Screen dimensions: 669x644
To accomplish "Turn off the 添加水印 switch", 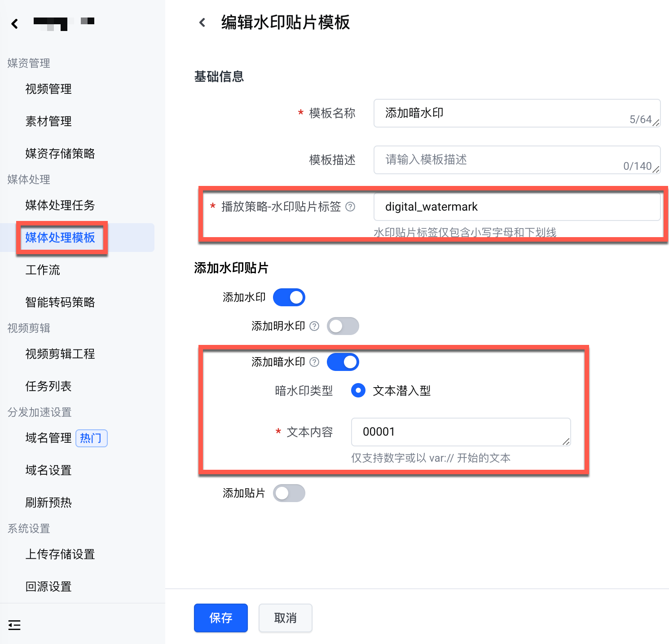I will click(x=289, y=297).
